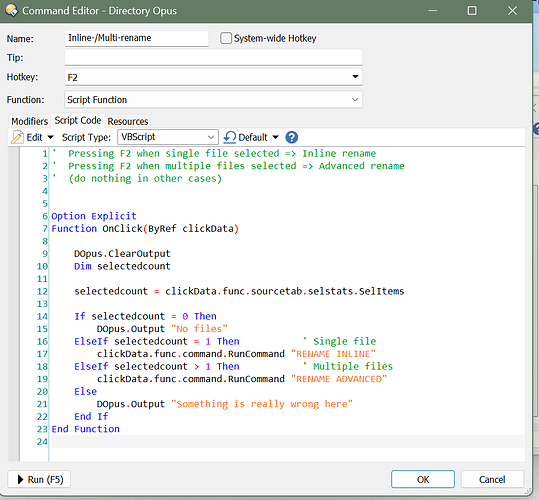The width and height of the screenshot is (539, 500).
Task: Click the "No files" string
Action: click(199, 329)
